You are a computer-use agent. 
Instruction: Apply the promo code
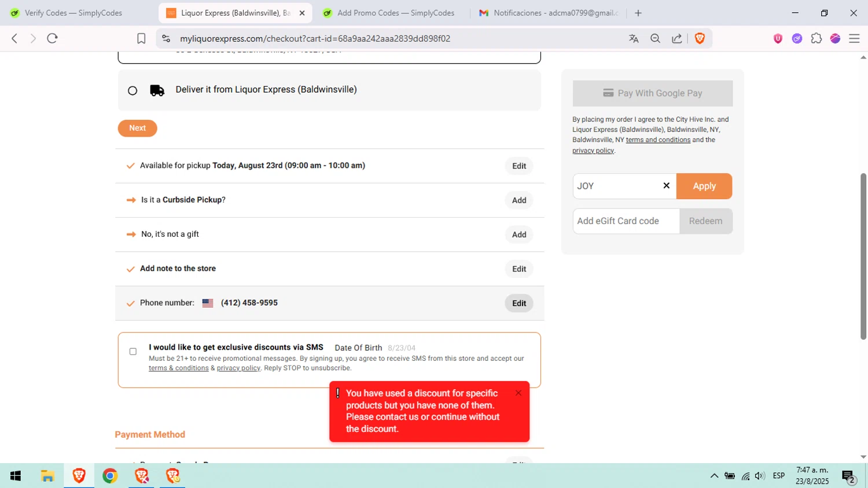[704, 186]
